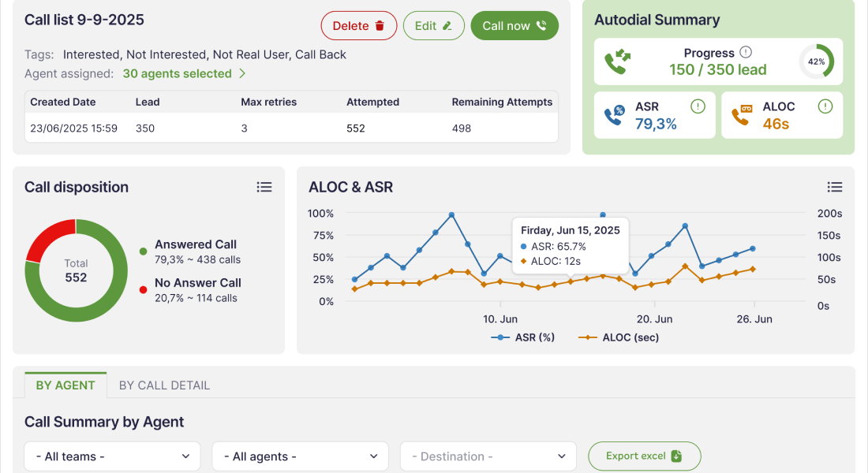This screenshot has width=868, height=473.
Task: Click the ASR info icon
Action: [x=698, y=106]
